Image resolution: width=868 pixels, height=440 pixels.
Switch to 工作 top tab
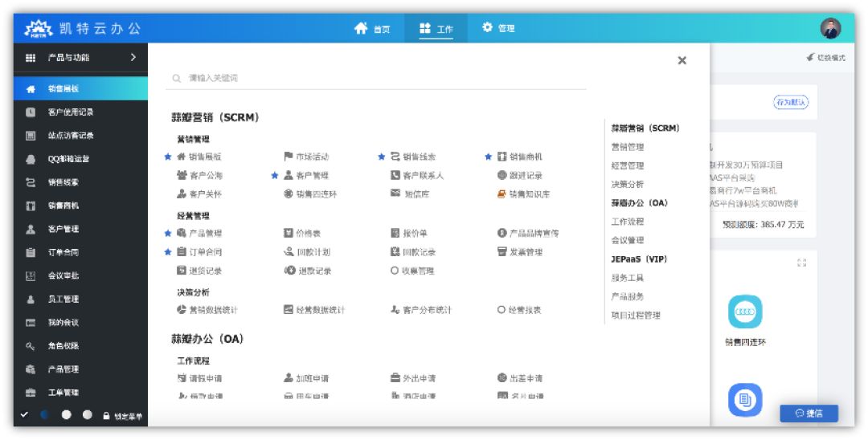(x=436, y=28)
